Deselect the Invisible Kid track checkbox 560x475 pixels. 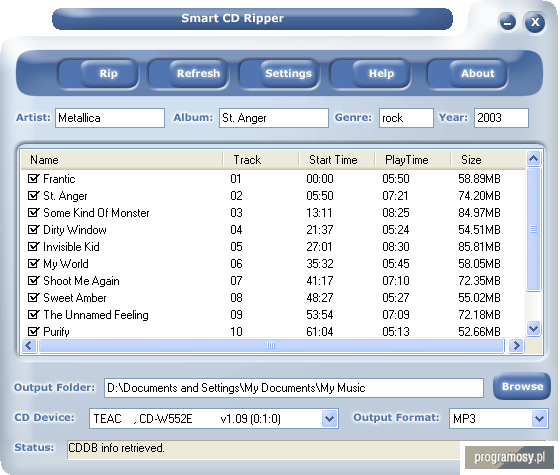tap(33, 246)
